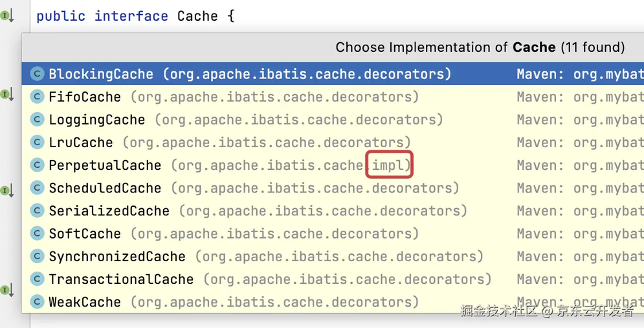
Task: Click class icon beside TransactionalCache
Action: click(x=37, y=279)
